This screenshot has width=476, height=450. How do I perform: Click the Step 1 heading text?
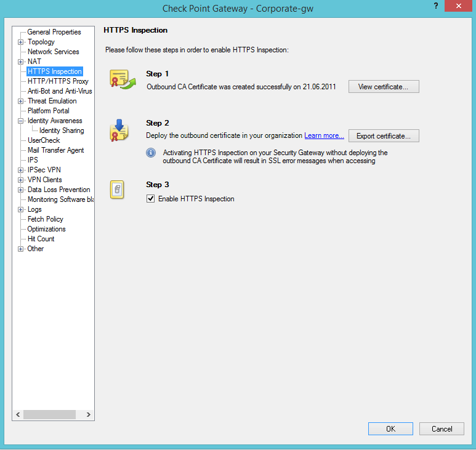tap(157, 74)
